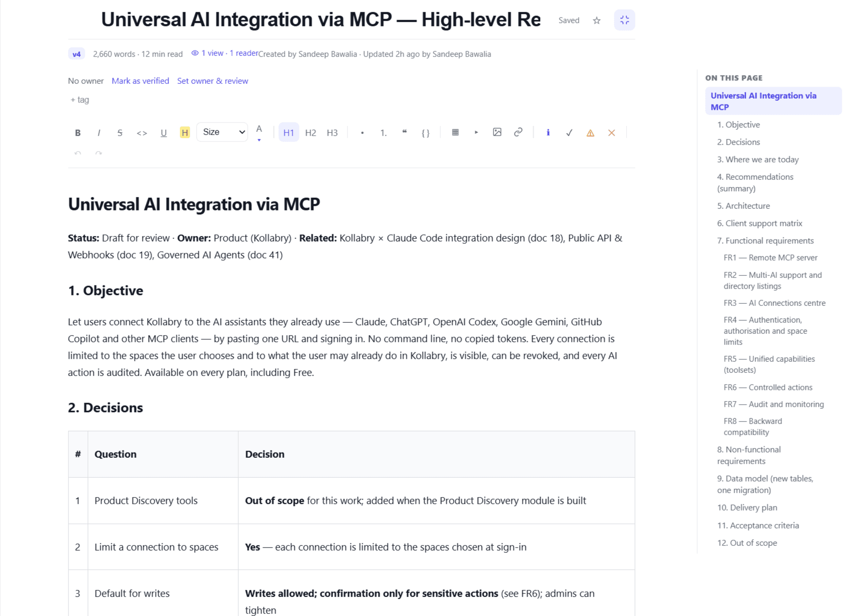
Task: Jump to 5. Architecture section
Action: [x=743, y=206]
